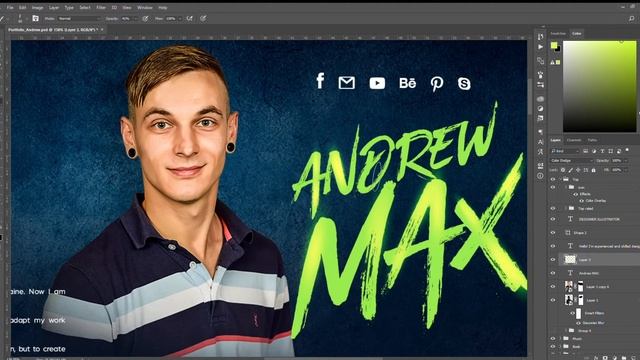
Task: Enable airbrush build-up icon
Action: 190,19
